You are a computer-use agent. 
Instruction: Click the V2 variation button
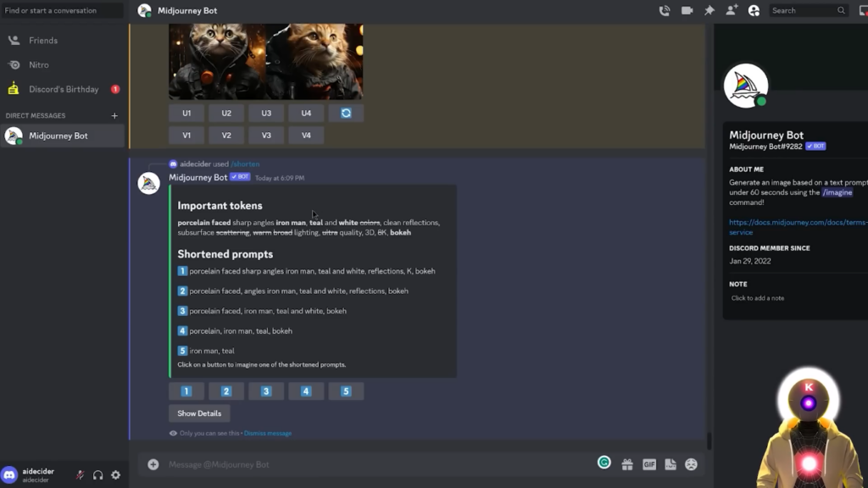click(226, 135)
